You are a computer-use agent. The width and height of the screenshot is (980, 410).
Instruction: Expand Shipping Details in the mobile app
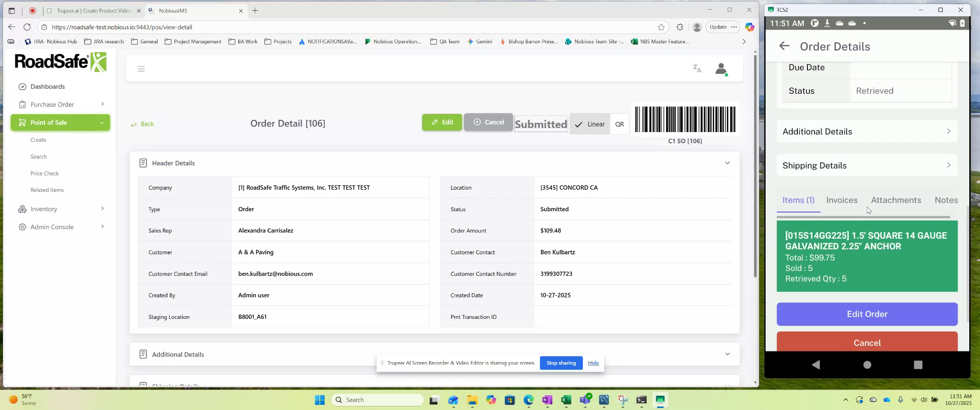click(x=867, y=165)
